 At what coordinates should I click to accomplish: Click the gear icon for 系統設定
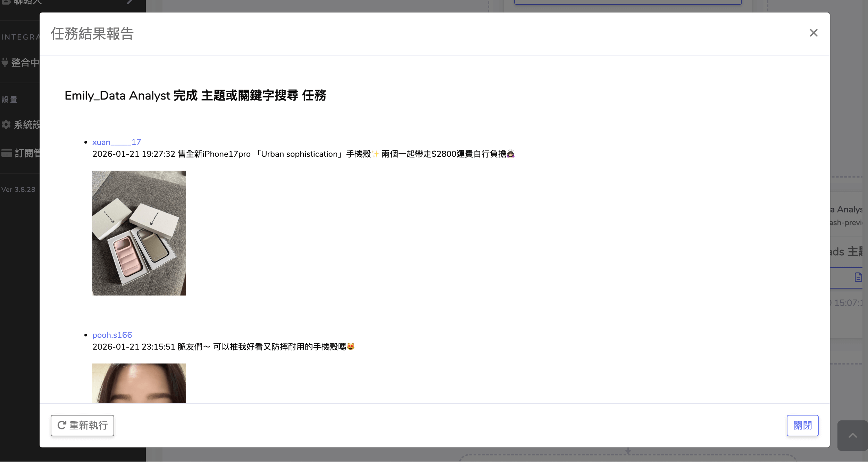[x=6, y=125]
